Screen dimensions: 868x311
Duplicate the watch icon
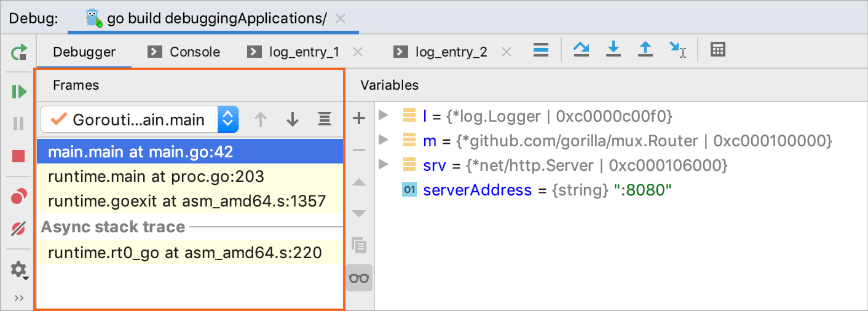coord(359,246)
